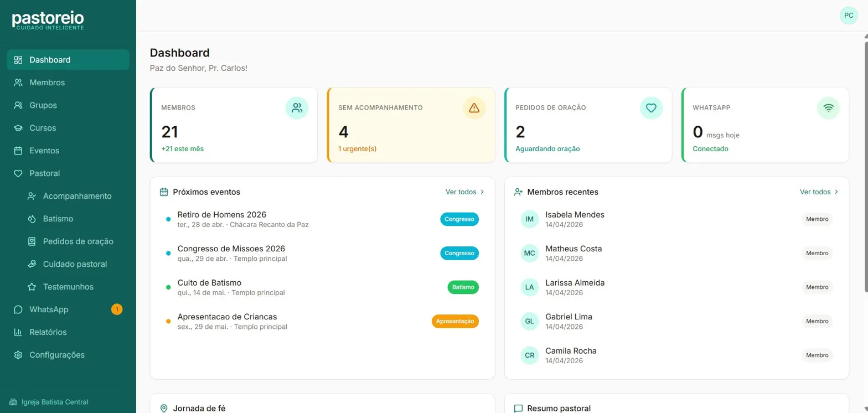Click the Cursos graduation cap icon
This screenshot has width=868, height=413.
pyautogui.click(x=18, y=128)
